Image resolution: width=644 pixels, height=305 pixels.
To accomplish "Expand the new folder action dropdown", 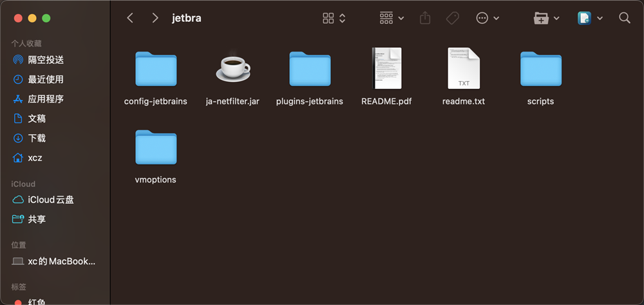I will click(547, 18).
